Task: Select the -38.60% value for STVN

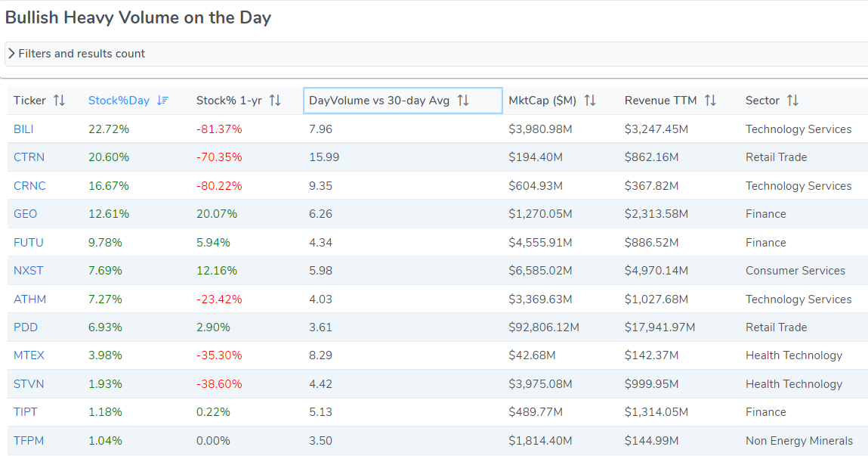Action: pyautogui.click(x=218, y=384)
